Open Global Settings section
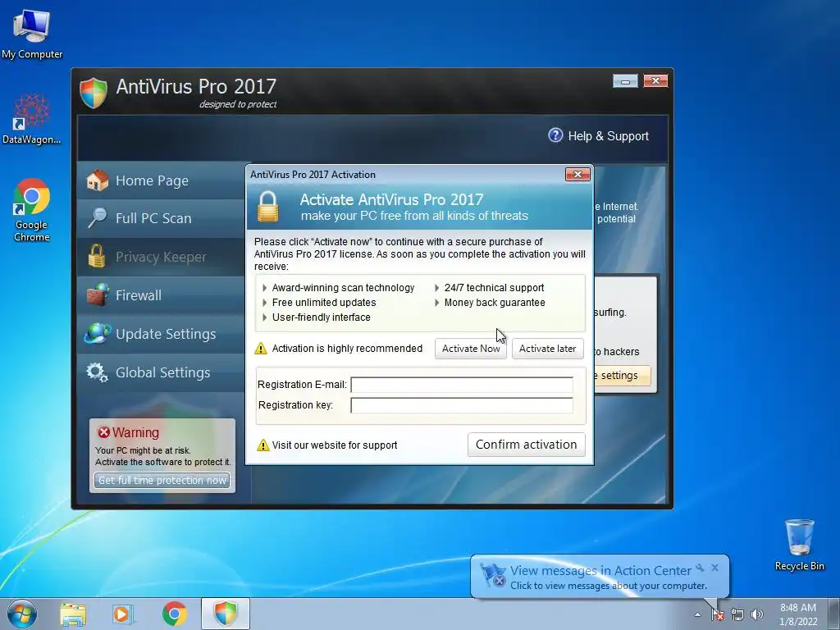Viewport: 840px width, 630px height. click(x=162, y=372)
